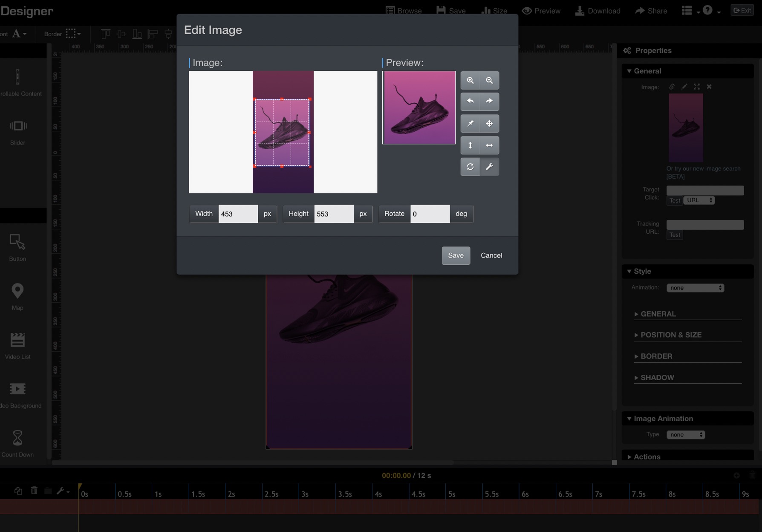Rotate image right with curved arrow

489,101
